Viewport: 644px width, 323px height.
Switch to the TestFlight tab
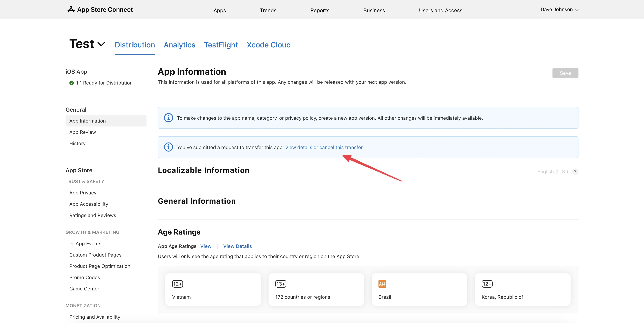coord(221,45)
